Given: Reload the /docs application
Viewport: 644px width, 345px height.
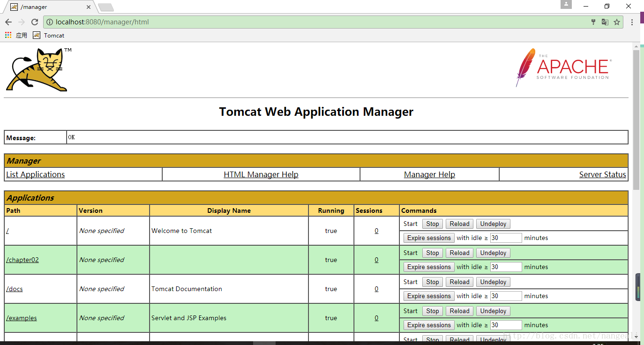Looking at the screenshot, I should coord(459,282).
